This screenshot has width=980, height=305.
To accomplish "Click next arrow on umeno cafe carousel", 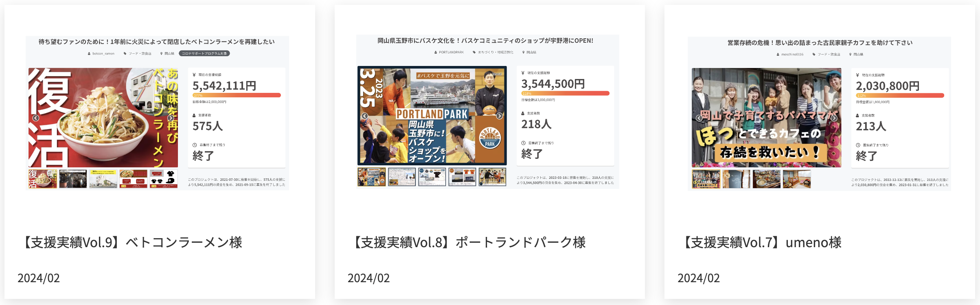I will click(834, 118).
